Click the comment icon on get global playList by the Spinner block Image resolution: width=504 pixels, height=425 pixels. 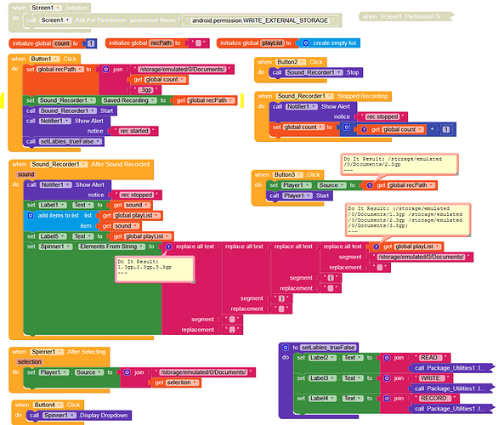[x=376, y=246]
